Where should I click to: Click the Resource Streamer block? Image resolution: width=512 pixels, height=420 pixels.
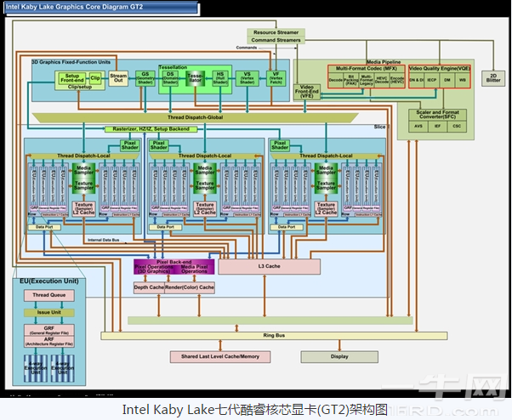pyautogui.click(x=276, y=32)
